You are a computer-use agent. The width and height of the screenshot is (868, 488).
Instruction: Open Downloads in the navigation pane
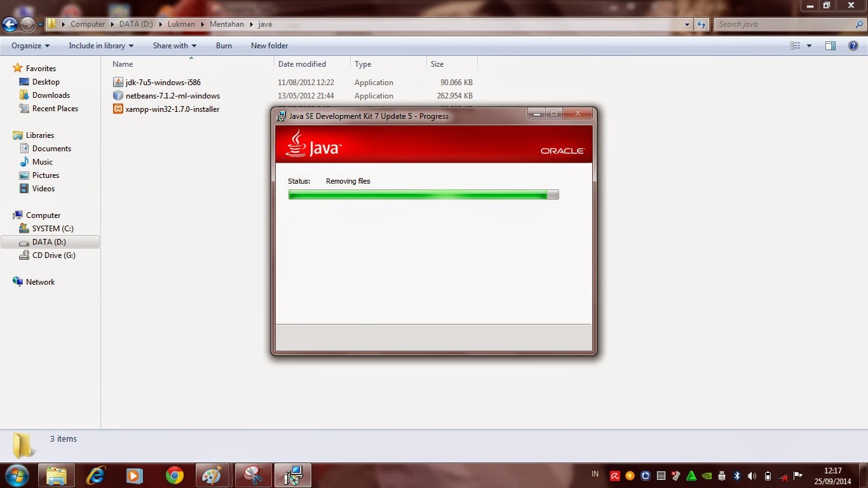click(51, 95)
